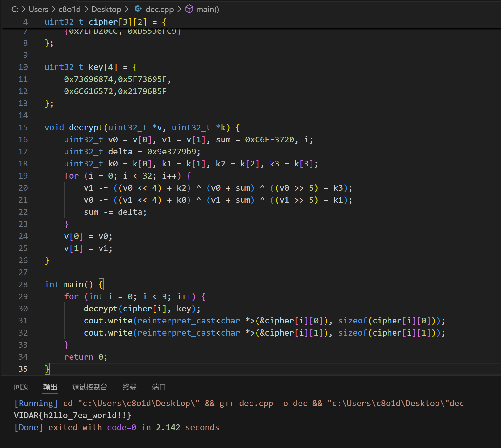Switch to the 终端 tab
Image resolution: width=501 pixels, height=448 pixels.
tap(129, 387)
